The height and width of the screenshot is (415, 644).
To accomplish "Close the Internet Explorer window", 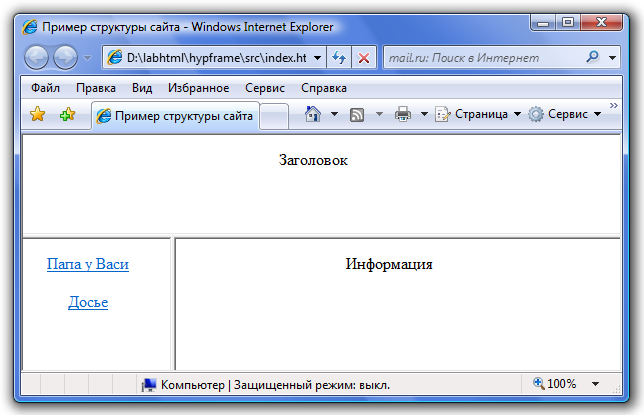I will tap(601, 22).
